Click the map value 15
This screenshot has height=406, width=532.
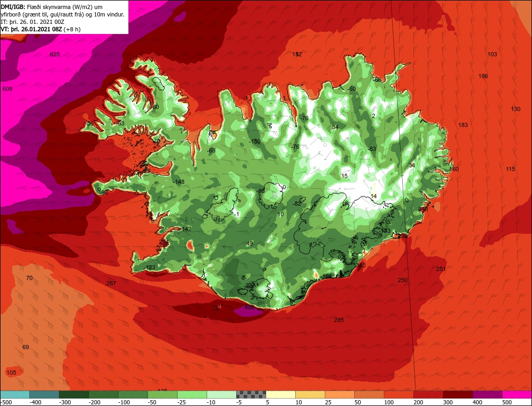pos(344,176)
